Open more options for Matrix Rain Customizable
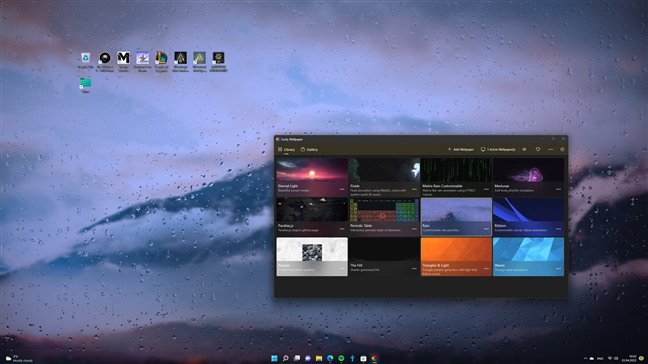The height and width of the screenshot is (364, 648). (486, 189)
